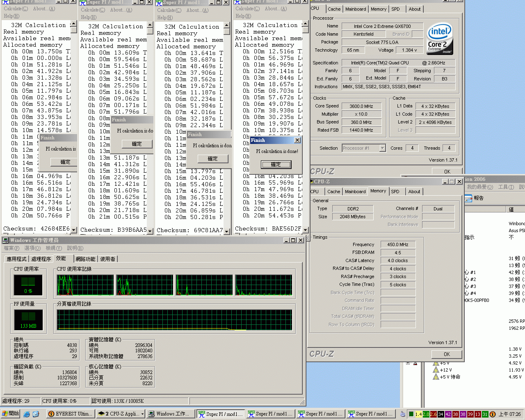Click the processor Name field in CPU-Z
The width and height of the screenshot is (525, 420).
[382, 26]
